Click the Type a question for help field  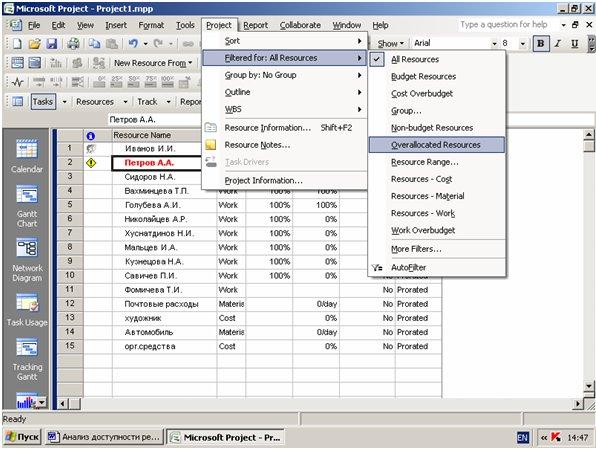click(504, 25)
